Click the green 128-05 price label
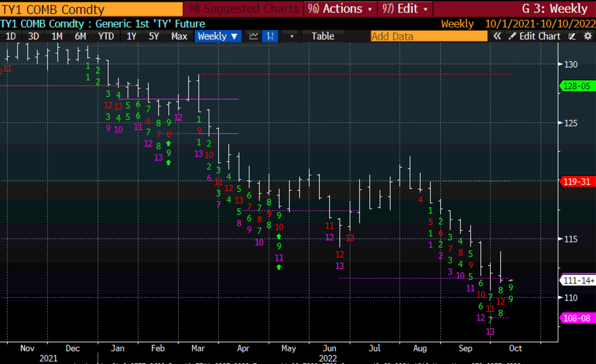This screenshot has width=596, height=364. coord(577,86)
